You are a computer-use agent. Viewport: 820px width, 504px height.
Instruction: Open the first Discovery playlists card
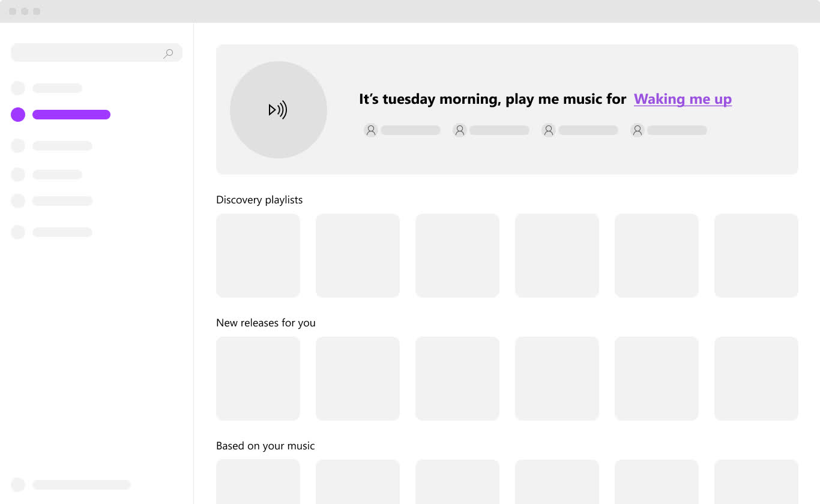[x=258, y=256]
